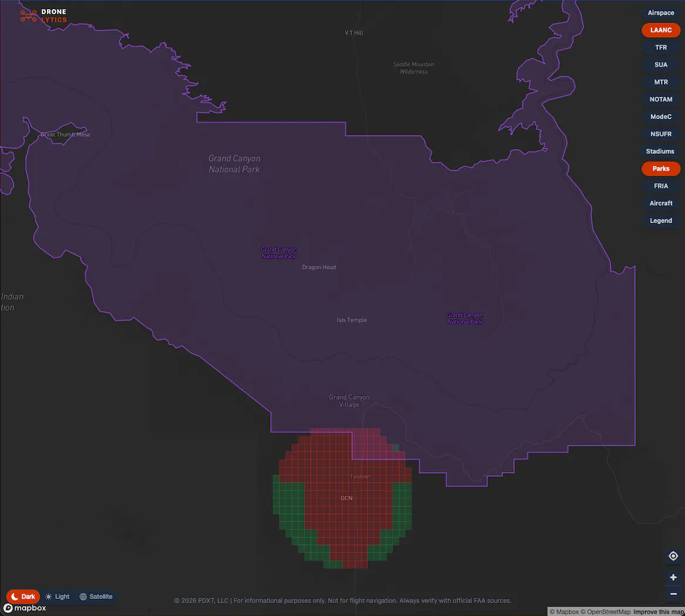Toggle the FRIA layer
Viewport: 685px width, 616px height.
[660, 186]
